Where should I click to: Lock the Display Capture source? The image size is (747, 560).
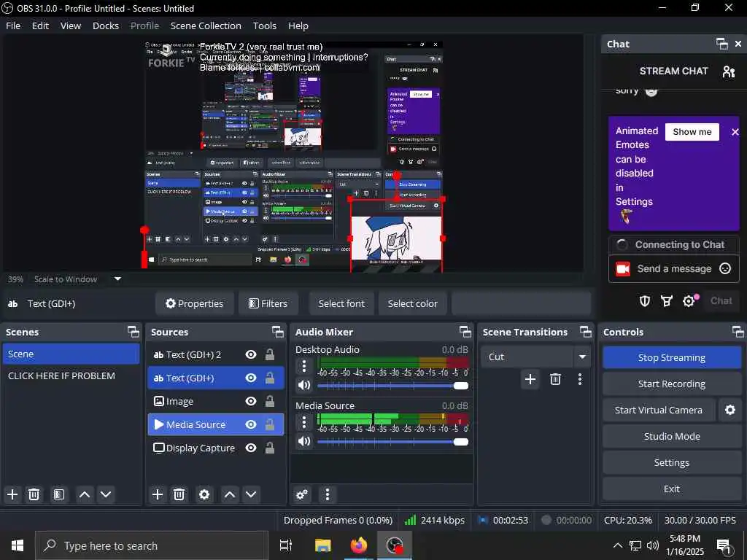270,448
